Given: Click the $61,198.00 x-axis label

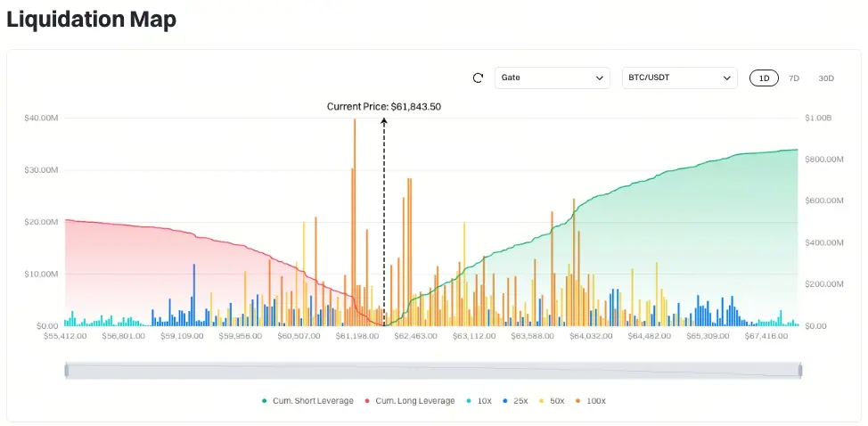Looking at the screenshot, I should point(357,336).
